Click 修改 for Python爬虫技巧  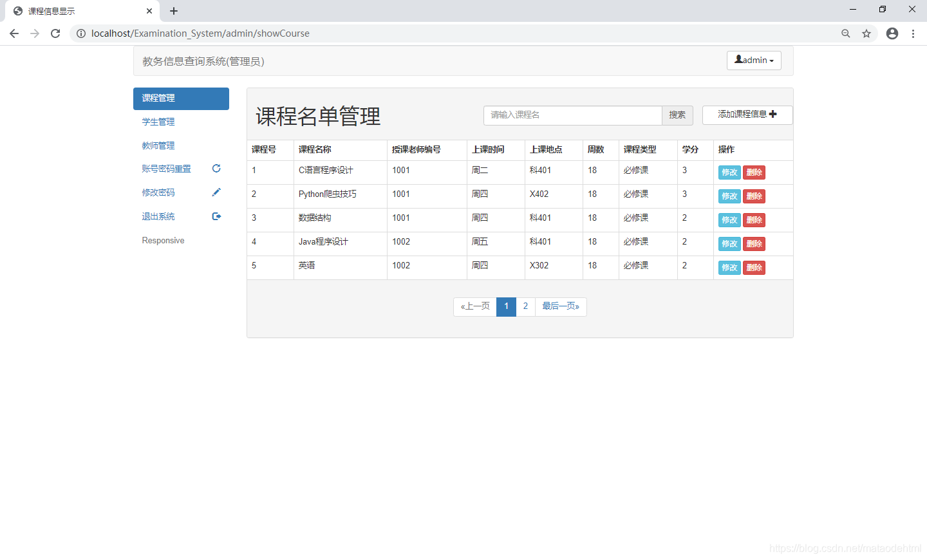click(729, 196)
